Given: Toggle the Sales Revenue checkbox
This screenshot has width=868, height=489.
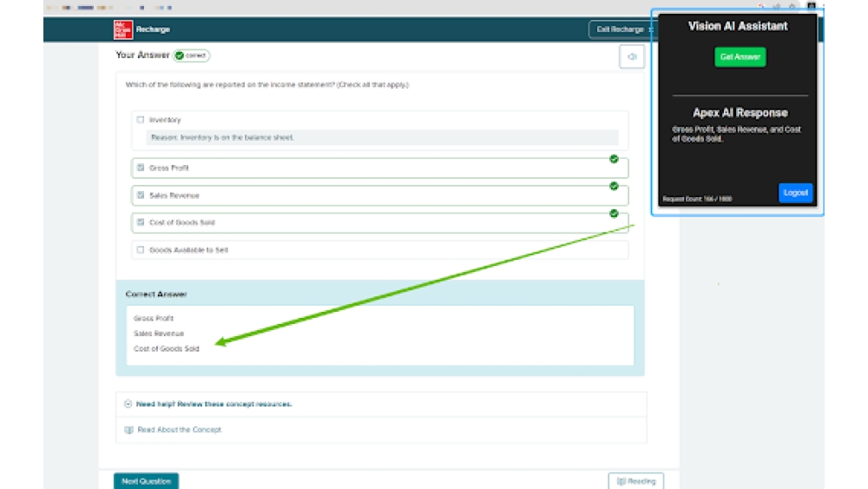Looking at the screenshot, I should (141, 195).
